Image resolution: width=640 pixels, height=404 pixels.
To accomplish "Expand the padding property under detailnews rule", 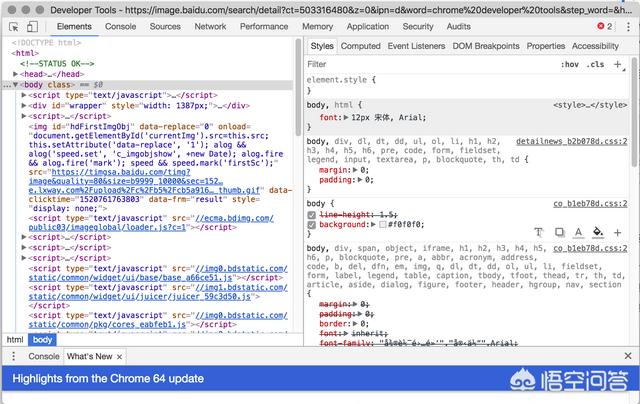I will coord(360,180).
